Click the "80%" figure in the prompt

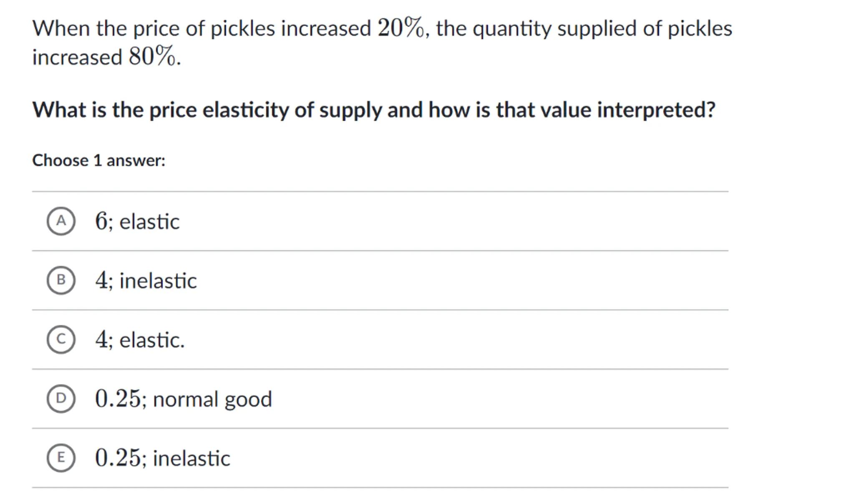point(152,57)
